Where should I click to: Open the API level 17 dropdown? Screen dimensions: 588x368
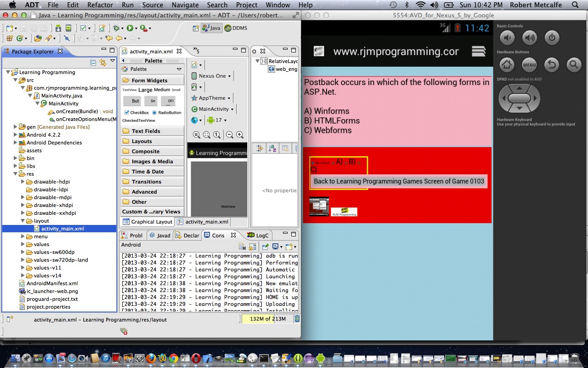point(217,120)
